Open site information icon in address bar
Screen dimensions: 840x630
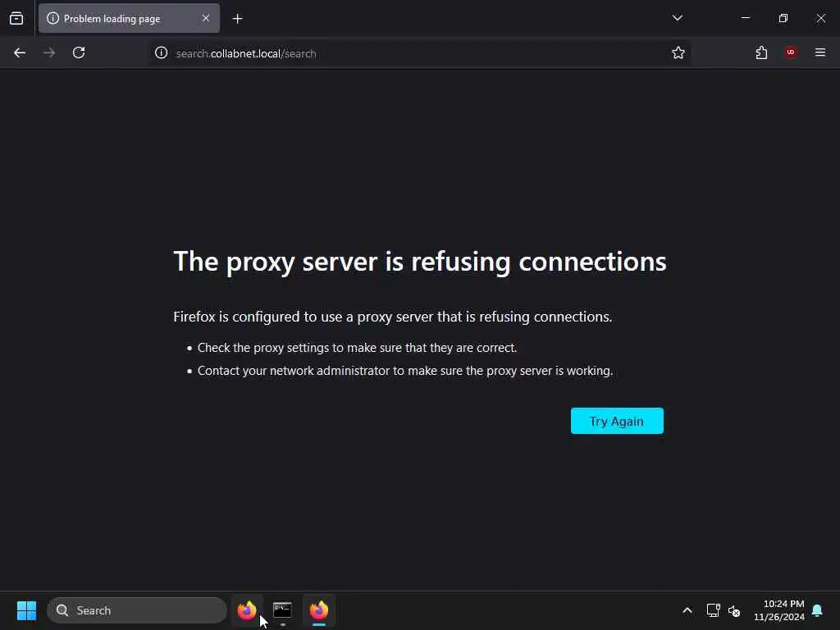(162, 52)
